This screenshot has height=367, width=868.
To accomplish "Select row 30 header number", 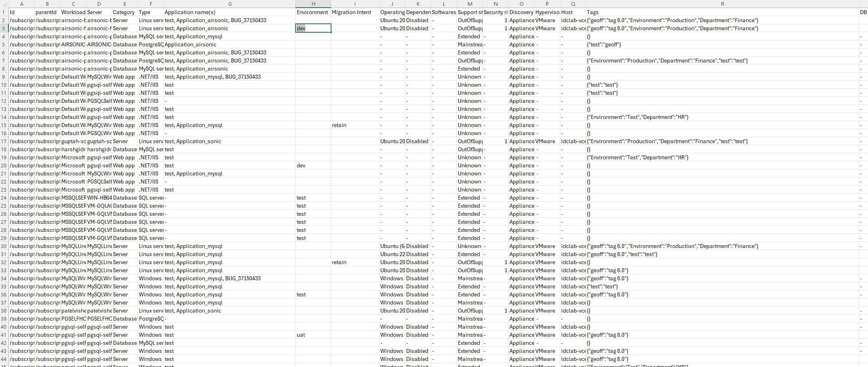I will pyautogui.click(x=4, y=246).
